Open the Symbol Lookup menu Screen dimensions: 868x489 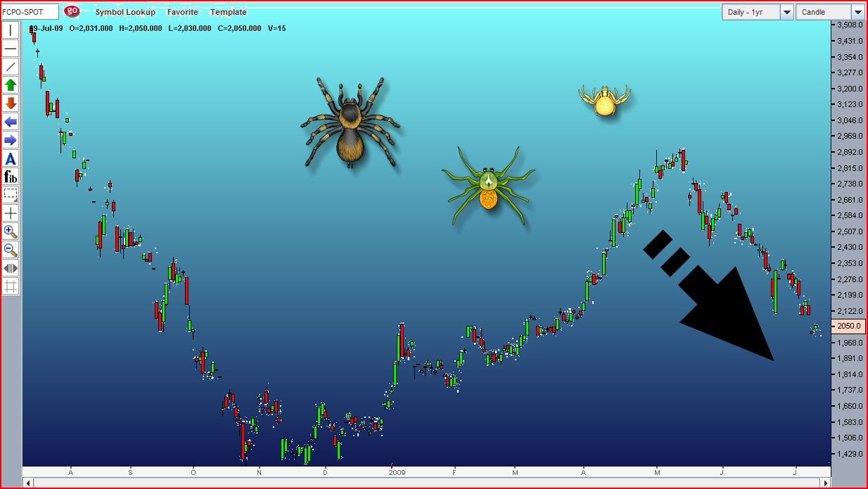tap(125, 12)
